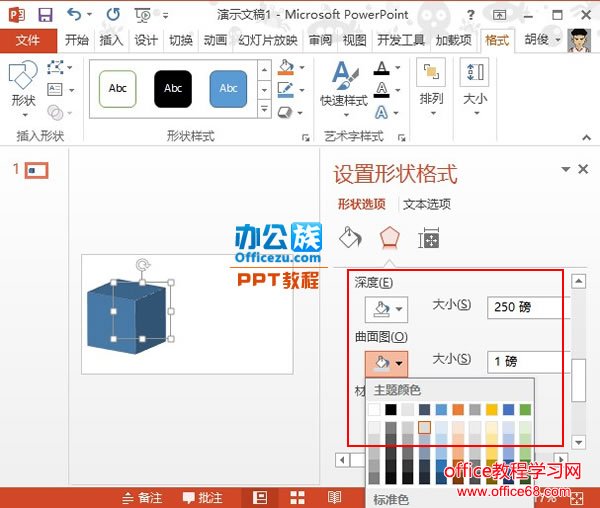Switch to Shape Options (形状选项) in pane
Screen dimensions: 600x508
pos(362,204)
